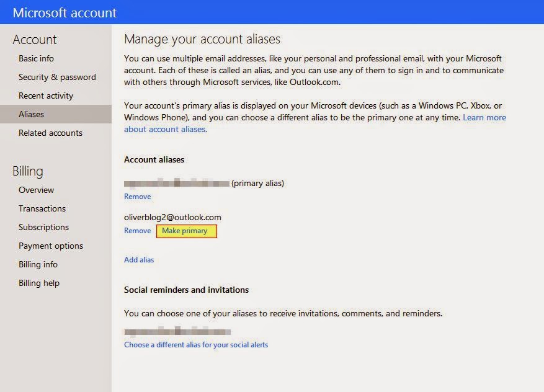Open Learn more about account aliases
The height and width of the screenshot is (392, 544).
[x=484, y=118]
